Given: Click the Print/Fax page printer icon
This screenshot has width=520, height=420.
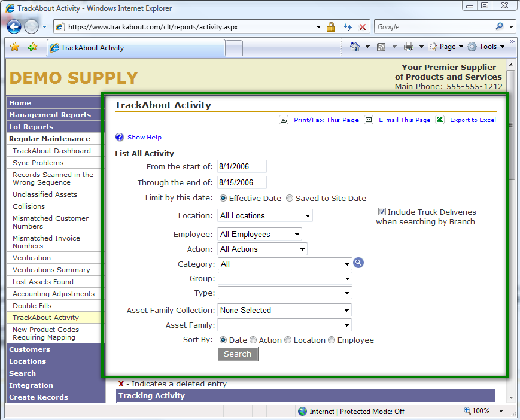Looking at the screenshot, I should (284, 120).
